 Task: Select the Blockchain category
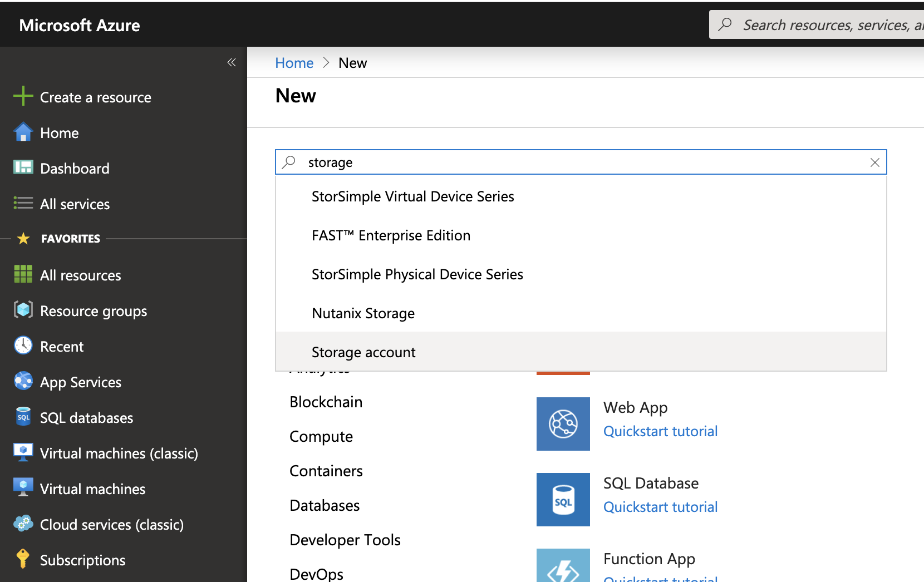[326, 402]
